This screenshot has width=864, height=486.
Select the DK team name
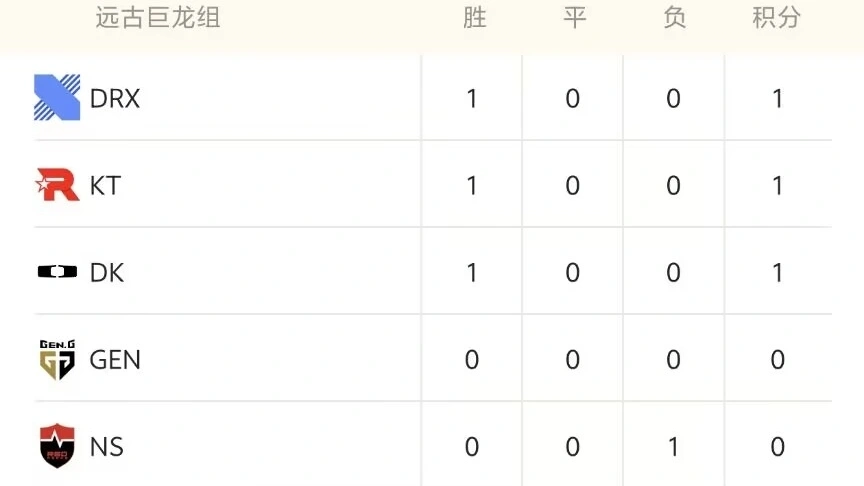107,273
